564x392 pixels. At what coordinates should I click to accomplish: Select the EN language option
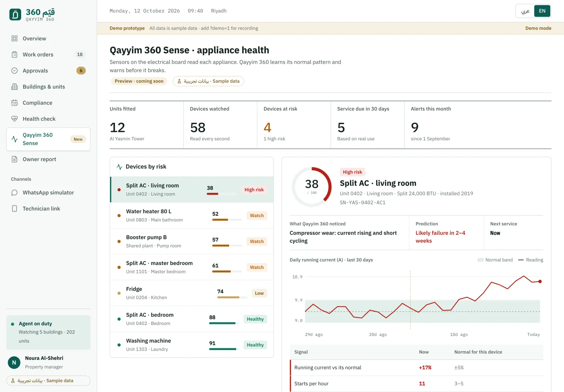point(542,11)
